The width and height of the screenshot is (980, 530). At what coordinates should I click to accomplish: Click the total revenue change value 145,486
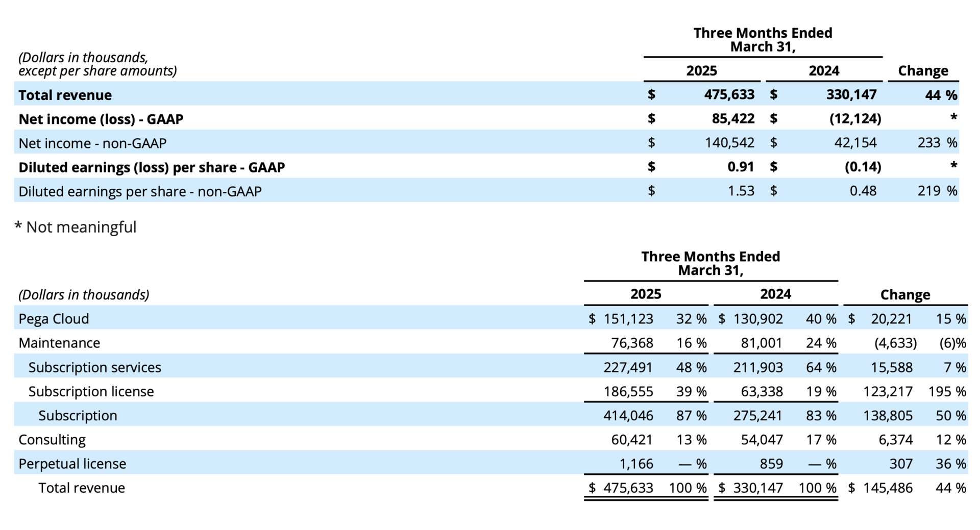tap(887, 488)
